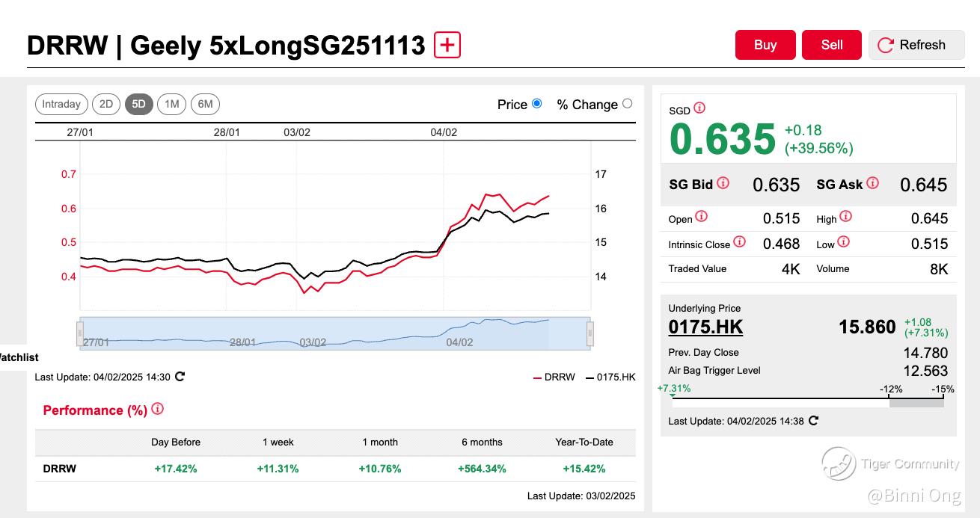This screenshot has width=980, height=518.
Task: Select the % Change radio button
Action: [627, 104]
